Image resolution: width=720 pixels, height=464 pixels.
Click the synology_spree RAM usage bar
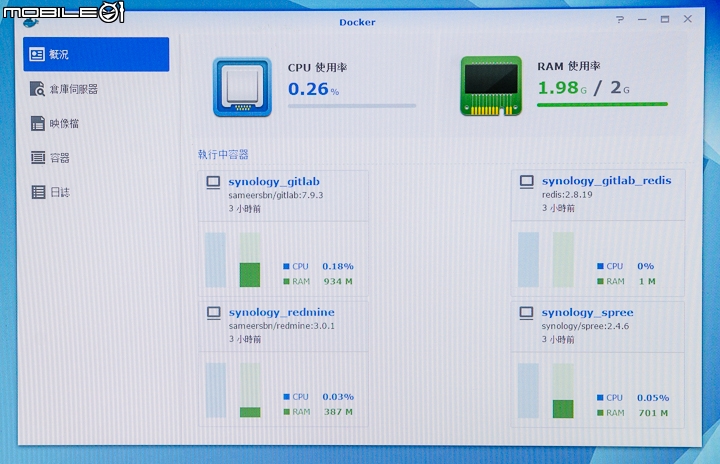tap(563, 390)
